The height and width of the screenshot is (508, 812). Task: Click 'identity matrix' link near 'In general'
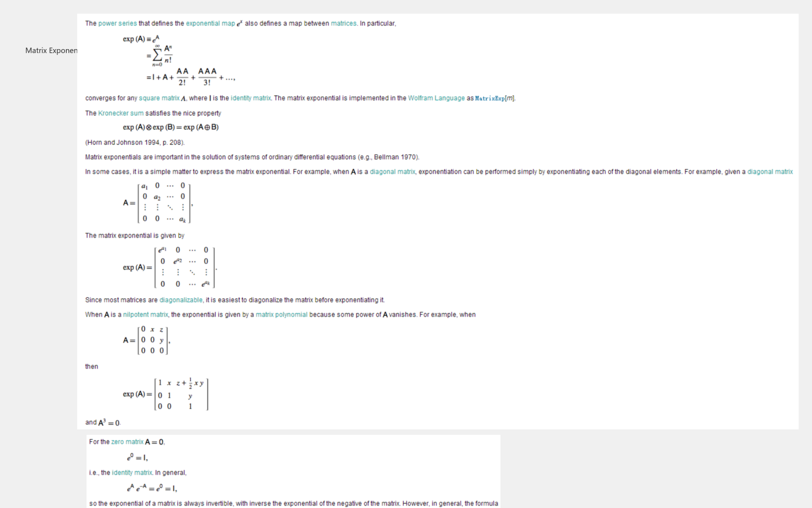[132, 472]
